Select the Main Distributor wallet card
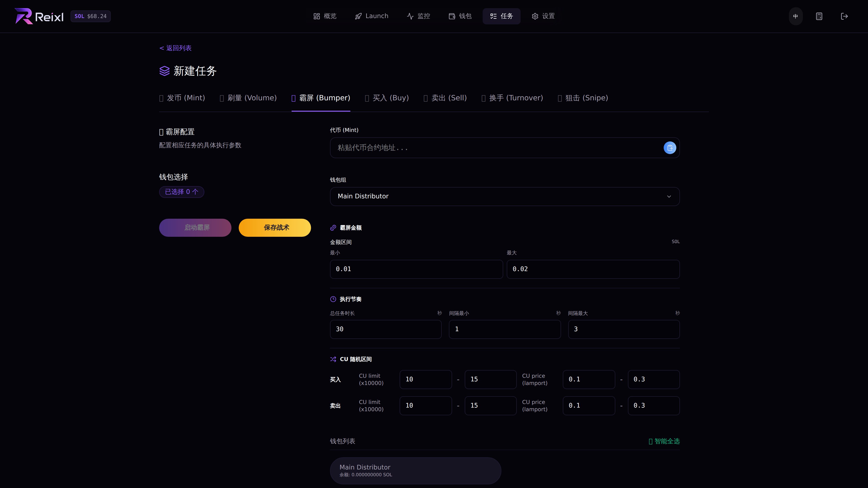This screenshot has width=868, height=488. pos(415,470)
